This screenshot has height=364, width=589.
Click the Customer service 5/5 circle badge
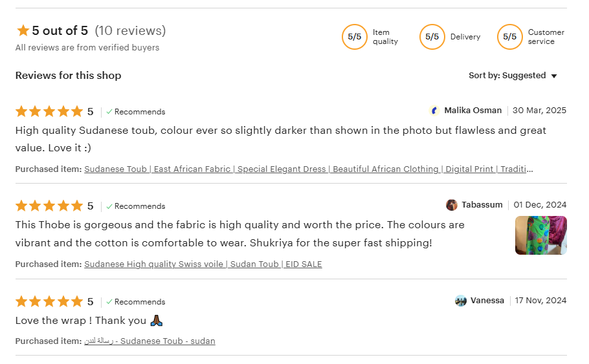[509, 37]
